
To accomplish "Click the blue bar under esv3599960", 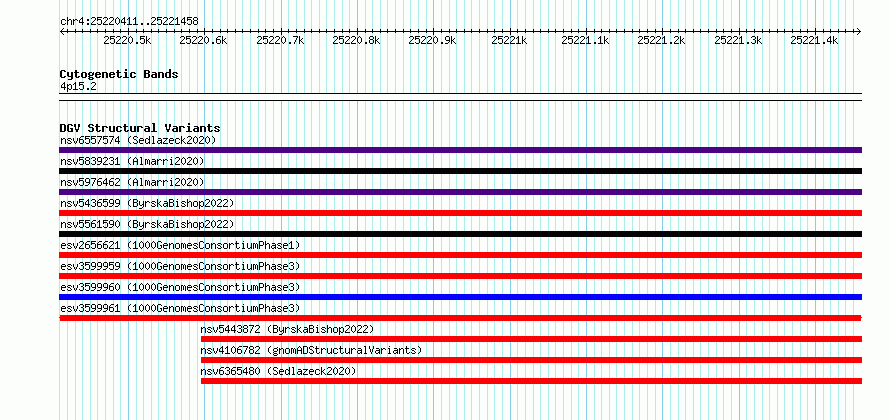I will pyautogui.click(x=460, y=297).
